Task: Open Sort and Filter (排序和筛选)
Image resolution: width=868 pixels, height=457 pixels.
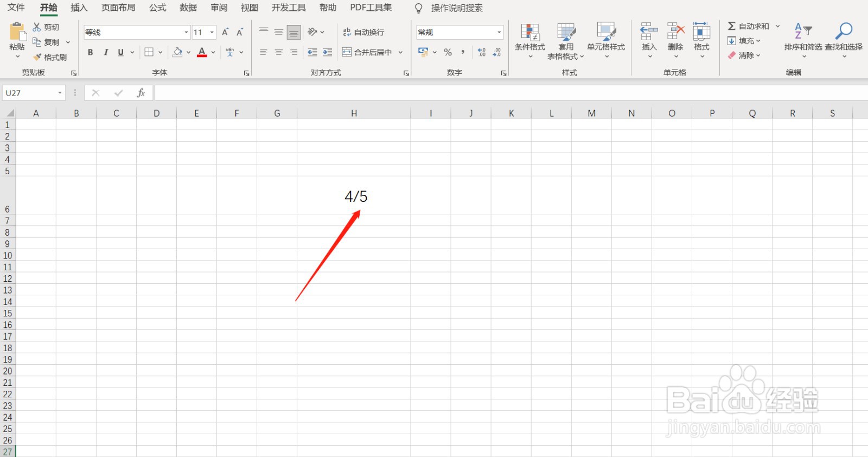Action: [803, 41]
